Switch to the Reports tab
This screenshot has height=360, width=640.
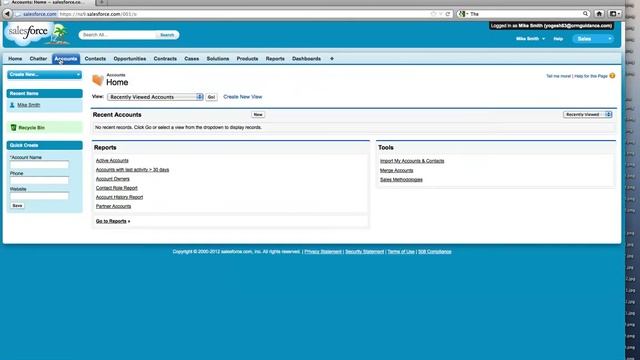pos(275,59)
